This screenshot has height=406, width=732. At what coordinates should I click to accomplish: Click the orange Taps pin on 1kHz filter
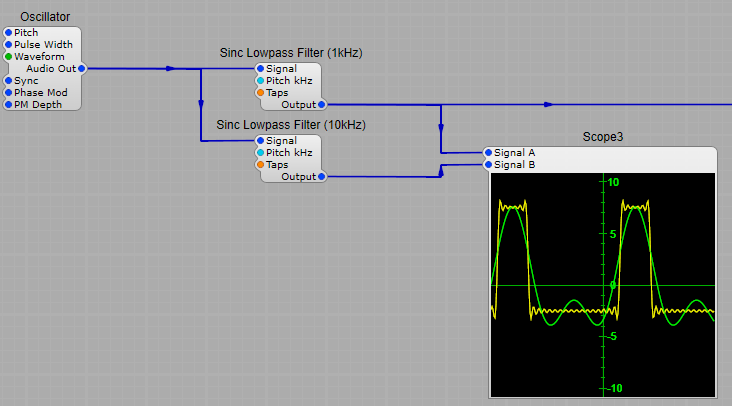[261, 93]
